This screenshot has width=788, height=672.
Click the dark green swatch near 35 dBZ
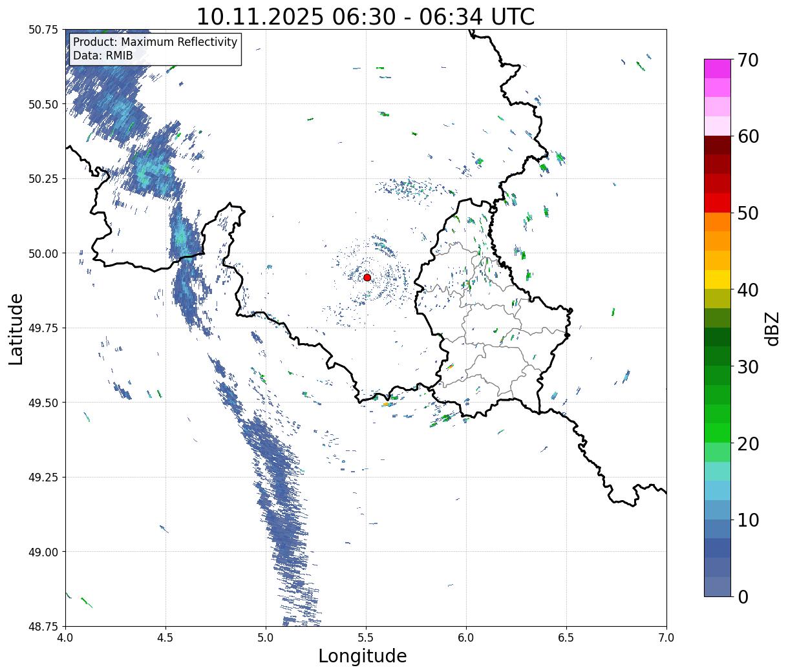(718, 337)
